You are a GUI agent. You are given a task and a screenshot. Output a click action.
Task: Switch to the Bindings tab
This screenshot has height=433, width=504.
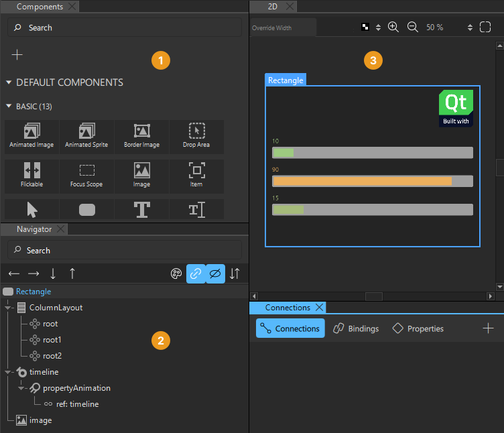pyautogui.click(x=356, y=328)
